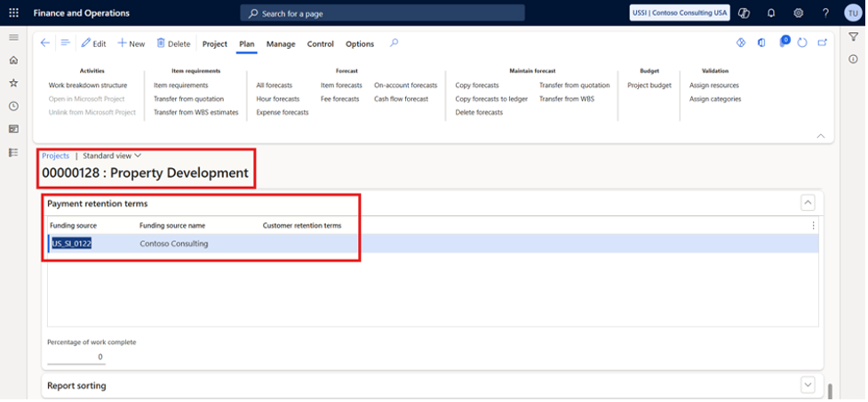
Task: Click the Search for a page box
Action: (383, 13)
